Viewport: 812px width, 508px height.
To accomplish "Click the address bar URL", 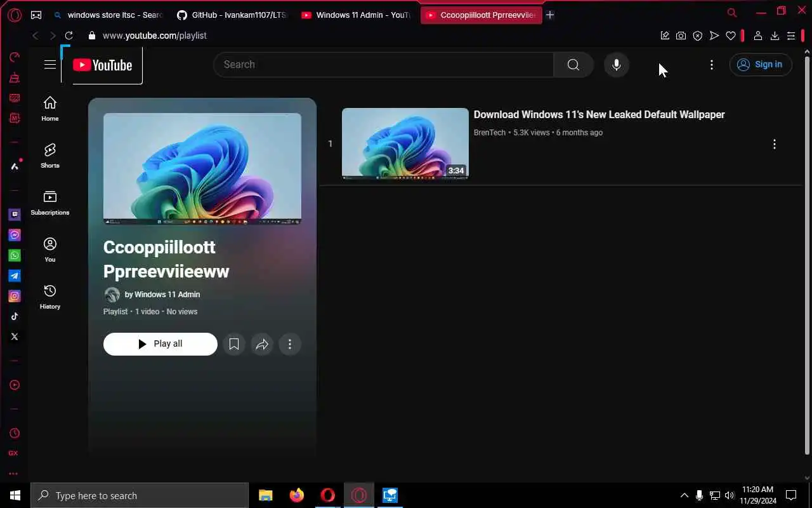I will tap(155, 36).
